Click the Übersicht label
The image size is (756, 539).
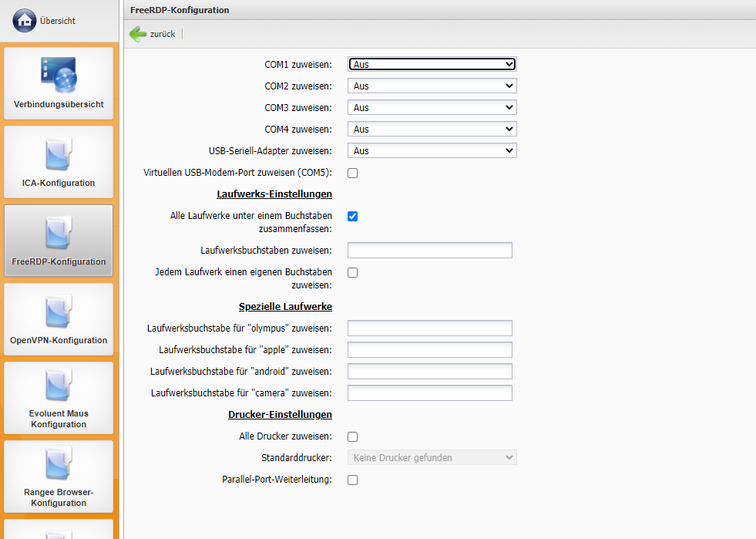pos(58,21)
